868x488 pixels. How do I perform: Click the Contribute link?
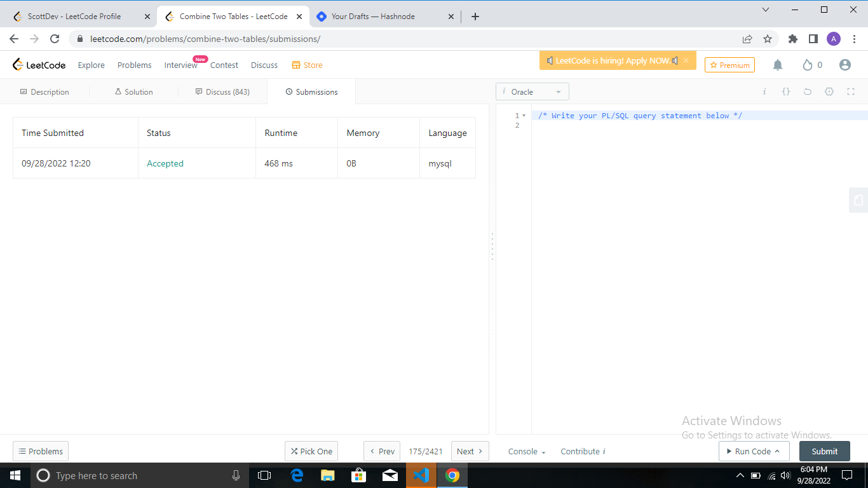coord(583,451)
